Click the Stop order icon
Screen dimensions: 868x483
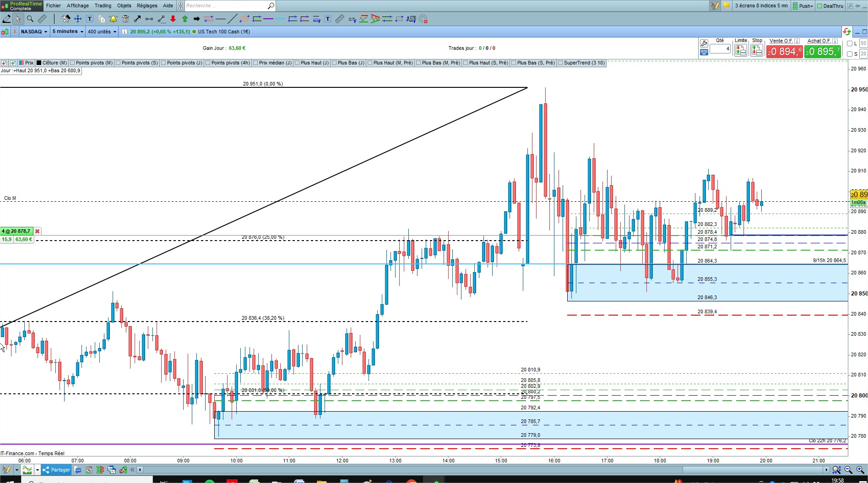coord(757,50)
